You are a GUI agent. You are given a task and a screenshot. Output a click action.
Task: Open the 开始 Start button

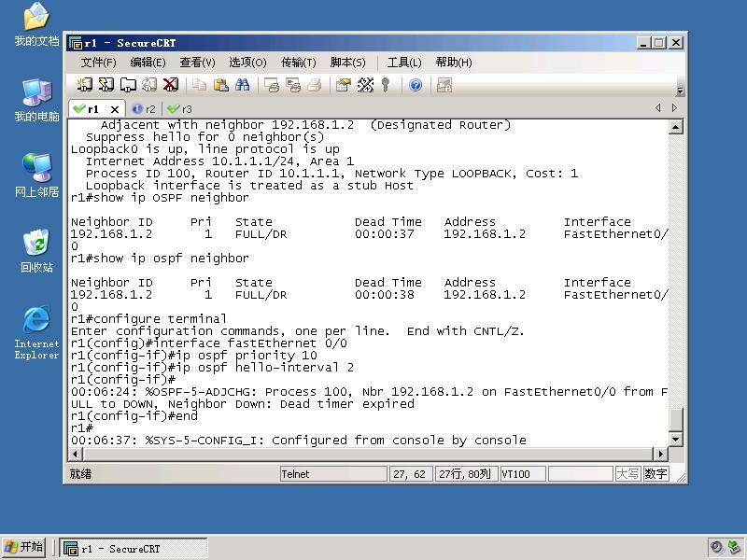(x=24, y=547)
